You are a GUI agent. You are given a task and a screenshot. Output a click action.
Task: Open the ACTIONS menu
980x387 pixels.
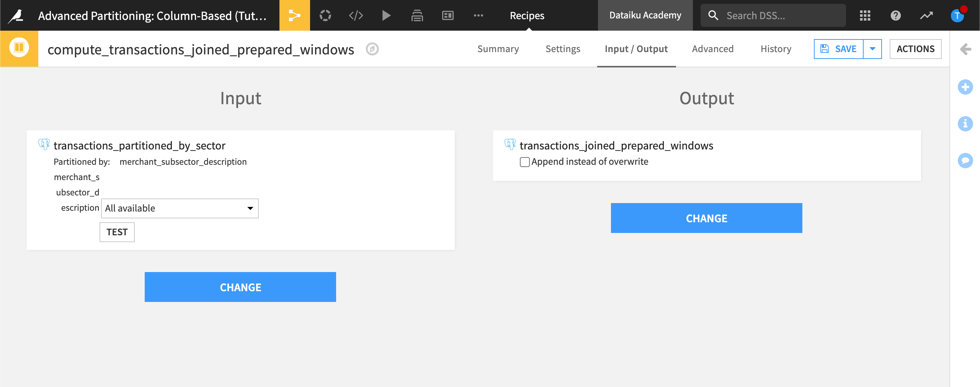(915, 49)
